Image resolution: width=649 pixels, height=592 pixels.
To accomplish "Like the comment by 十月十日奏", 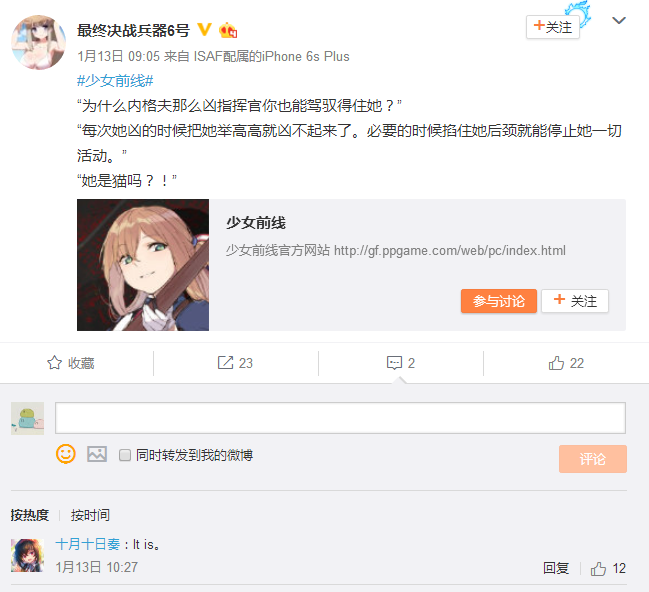I will (598, 568).
